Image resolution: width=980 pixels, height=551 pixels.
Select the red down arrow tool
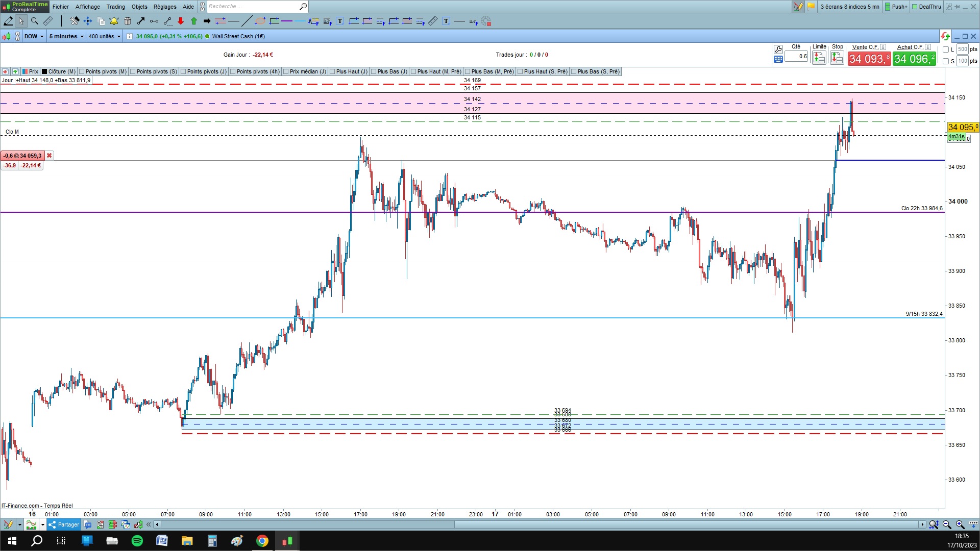click(x=181, y=21)
